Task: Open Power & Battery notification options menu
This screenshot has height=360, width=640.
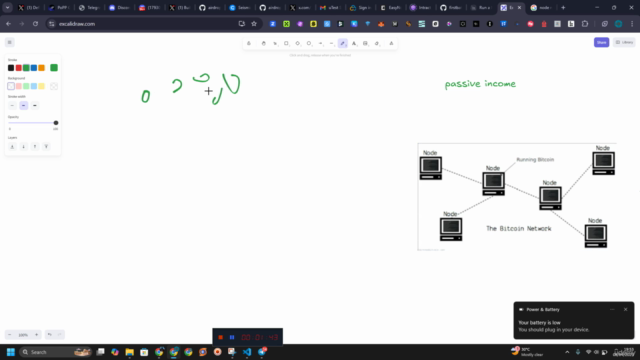Action: [612, 309]
